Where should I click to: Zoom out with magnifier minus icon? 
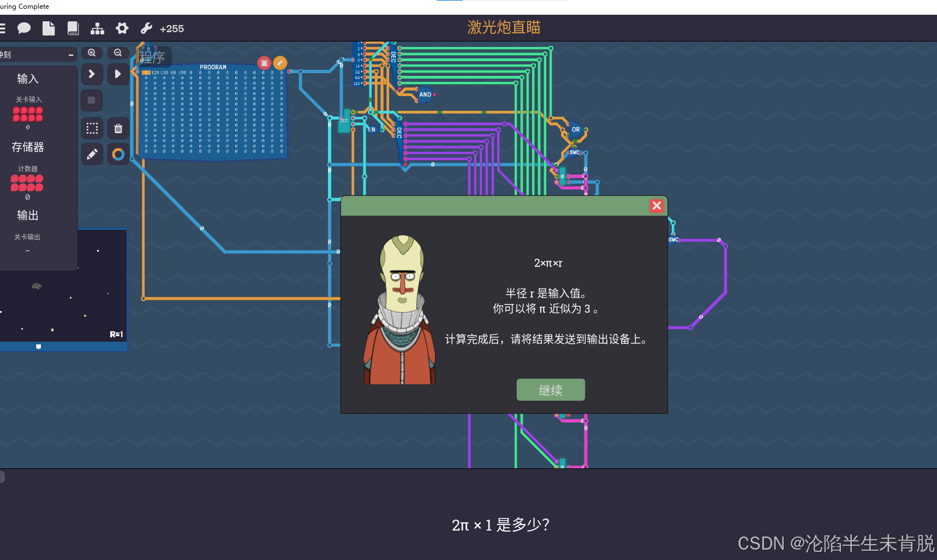point(118,53)
